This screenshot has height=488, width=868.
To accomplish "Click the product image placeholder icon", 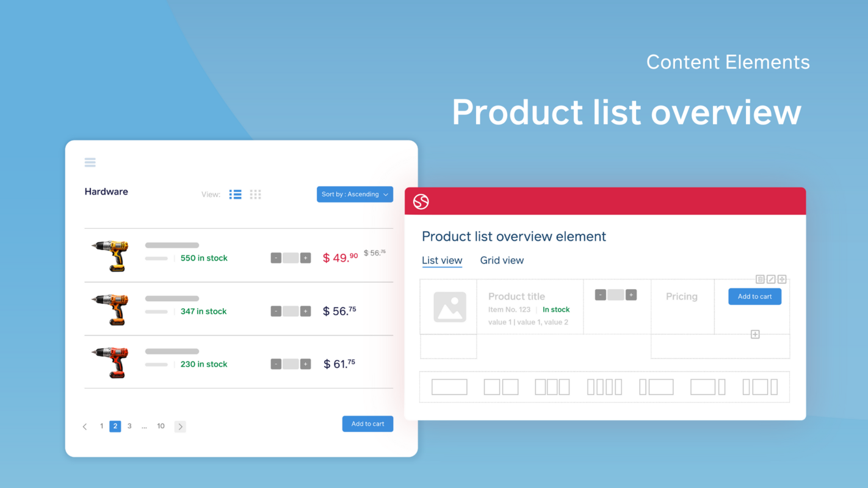I will (449, 307).
